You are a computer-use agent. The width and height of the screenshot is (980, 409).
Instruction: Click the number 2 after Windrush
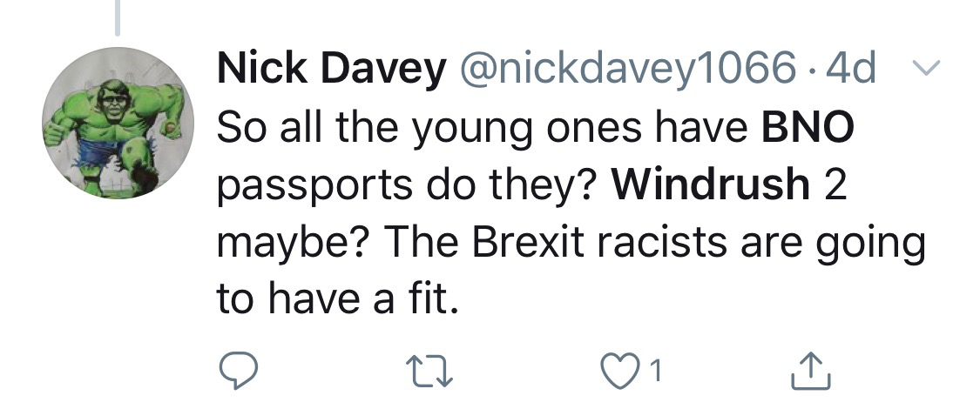click(x=835, y=185)
